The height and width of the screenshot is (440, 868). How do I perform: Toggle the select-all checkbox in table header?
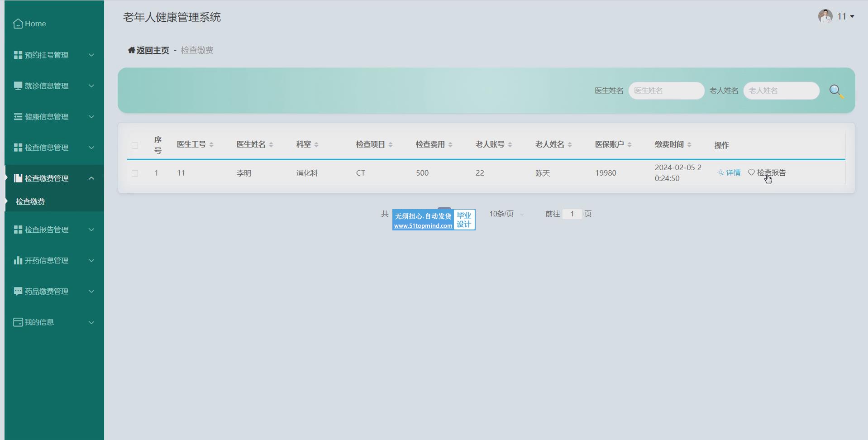tap(135, 145)
